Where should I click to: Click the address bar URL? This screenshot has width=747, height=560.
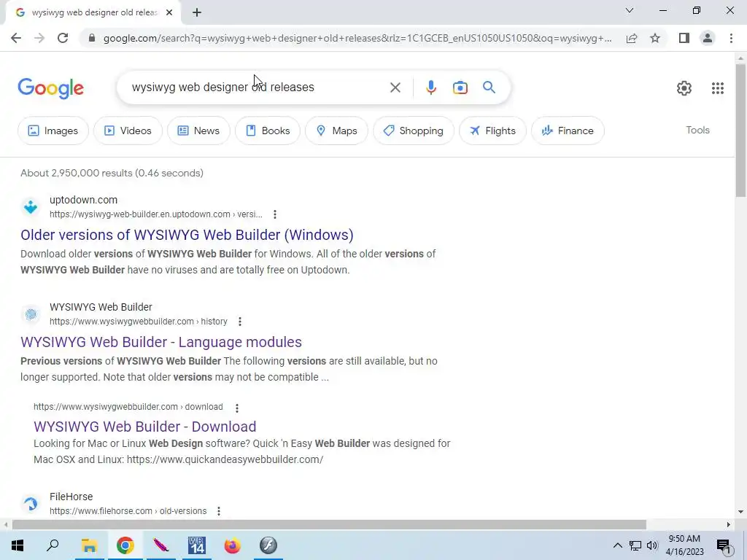click(x=357, y=38)
